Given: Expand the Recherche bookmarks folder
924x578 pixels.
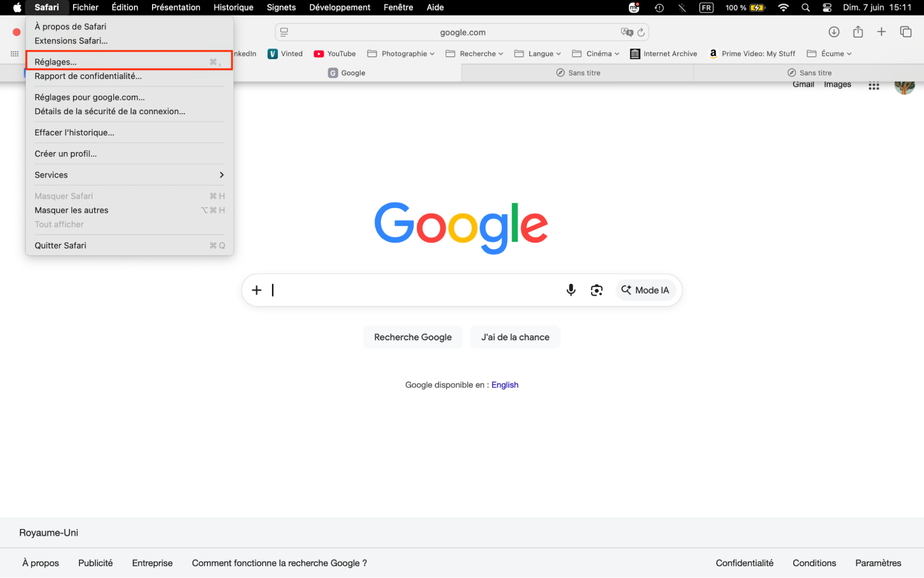Looking at the screenshot, I should point(474,54).
